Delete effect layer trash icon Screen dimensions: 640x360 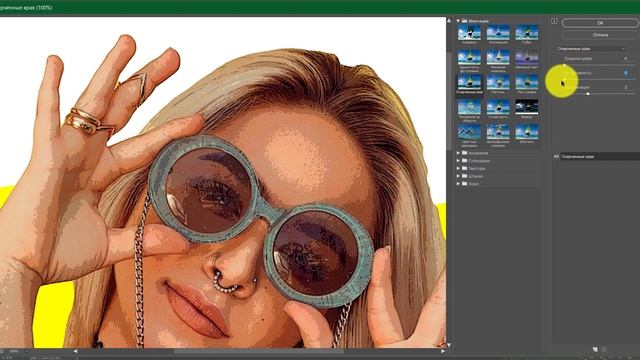coord(604,350)
